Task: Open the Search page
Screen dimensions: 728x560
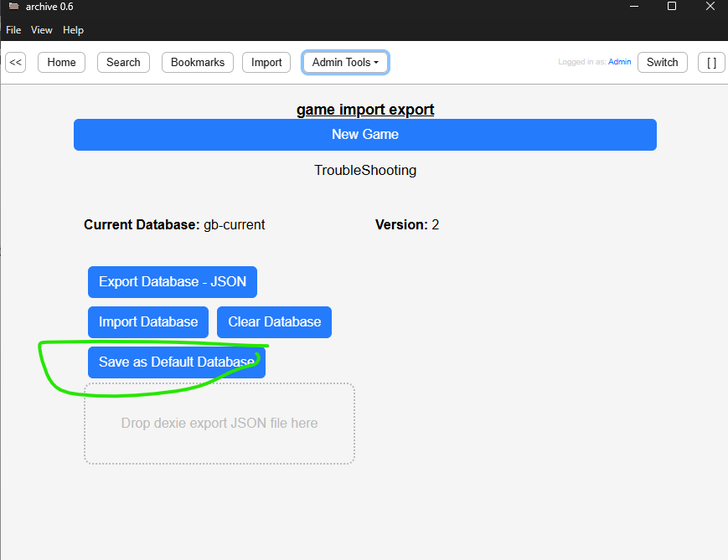Action: pyautogui.click(x=123, y=62)
